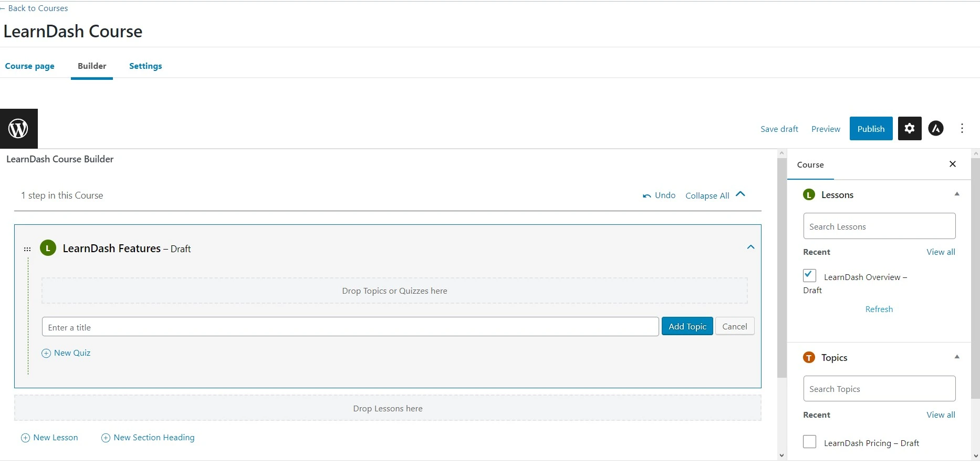Viewport: 980px width, 466px height.
Task: Close the Course sidebar panel
Action: [x=953, y=164]
